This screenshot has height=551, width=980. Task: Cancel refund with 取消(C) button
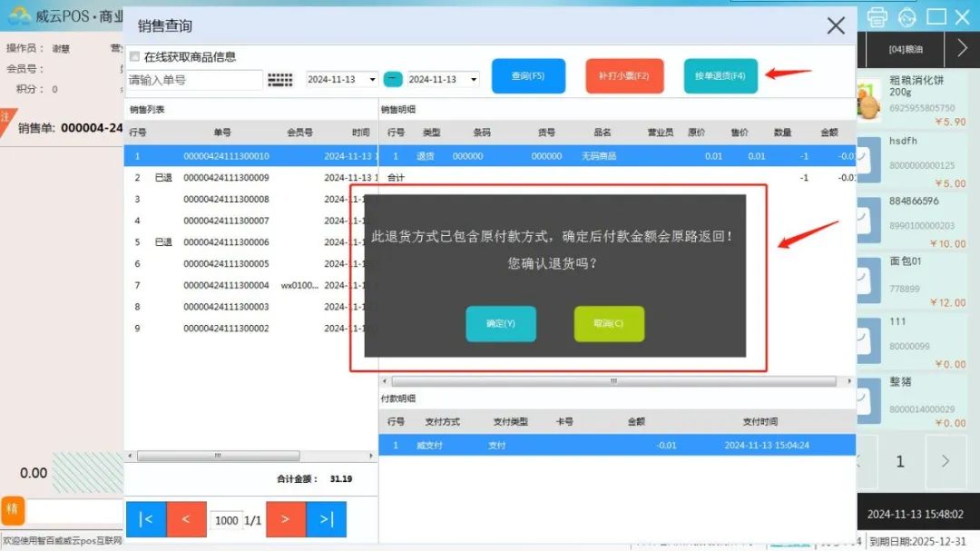609,324
